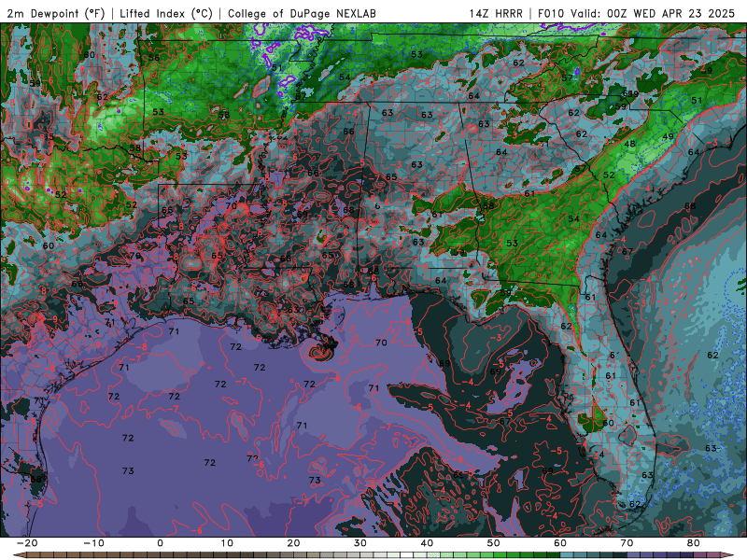This screenshot has height=560, width=747.
Task: Click the 60 label on the color scale
Action: click(560, 543)
